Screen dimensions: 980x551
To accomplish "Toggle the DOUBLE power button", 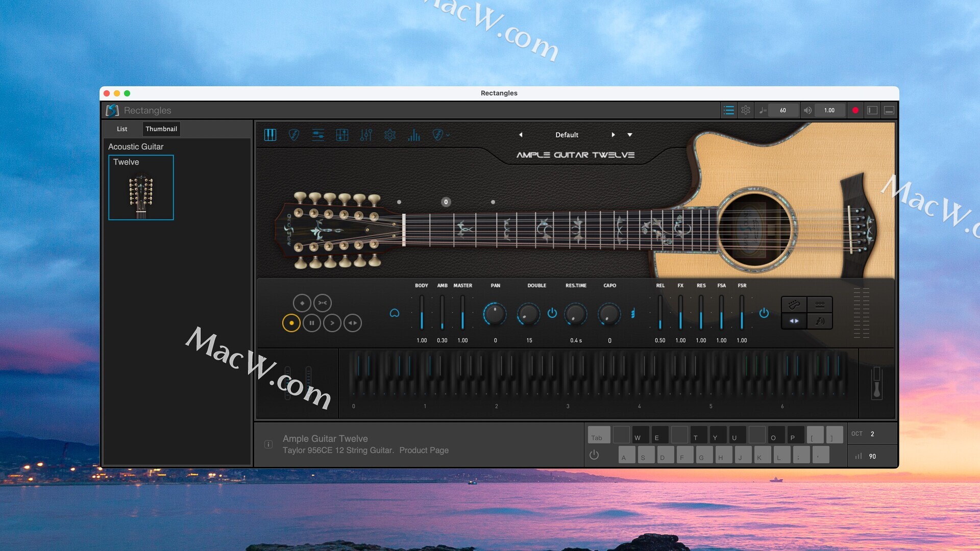I will 552,313.
